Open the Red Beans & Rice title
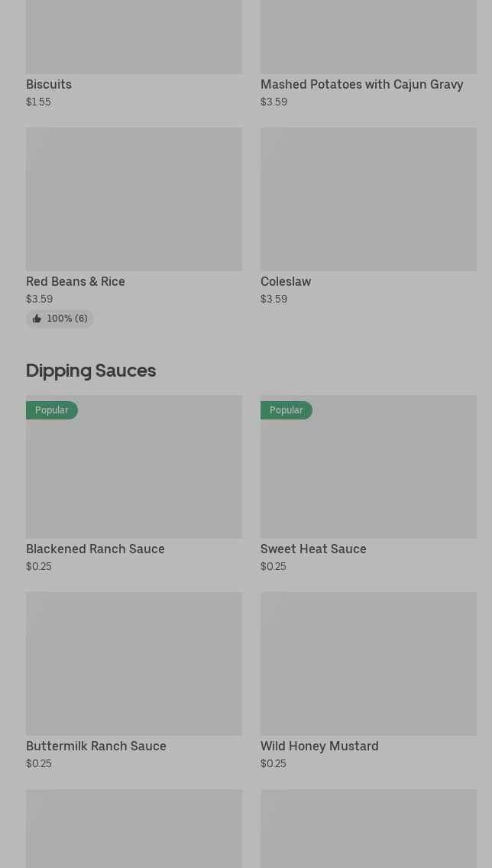Image resolution: width=492 pixels, height=868 pixels. (76, 281)
